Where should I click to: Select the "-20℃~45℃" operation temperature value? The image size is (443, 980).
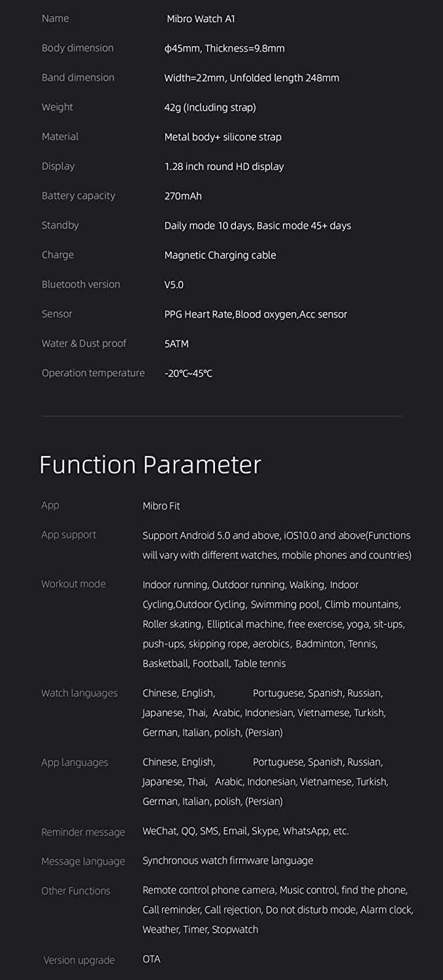point(188,374)
